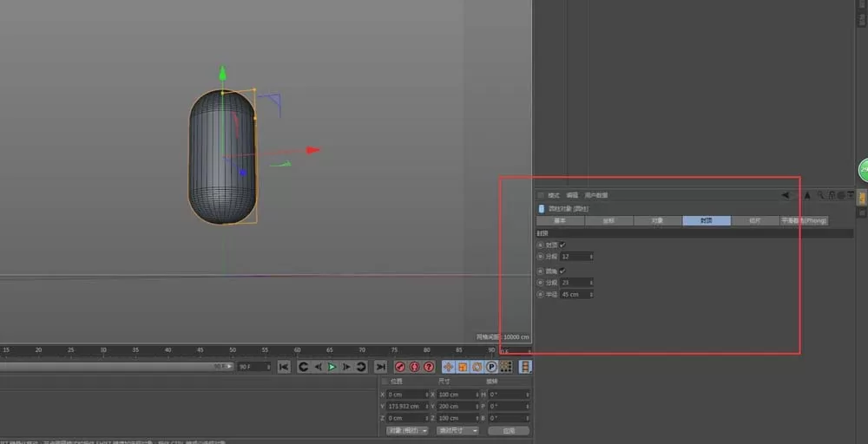
Task: Click the film strip timeline icon
Action: click(x=525, y=367)
